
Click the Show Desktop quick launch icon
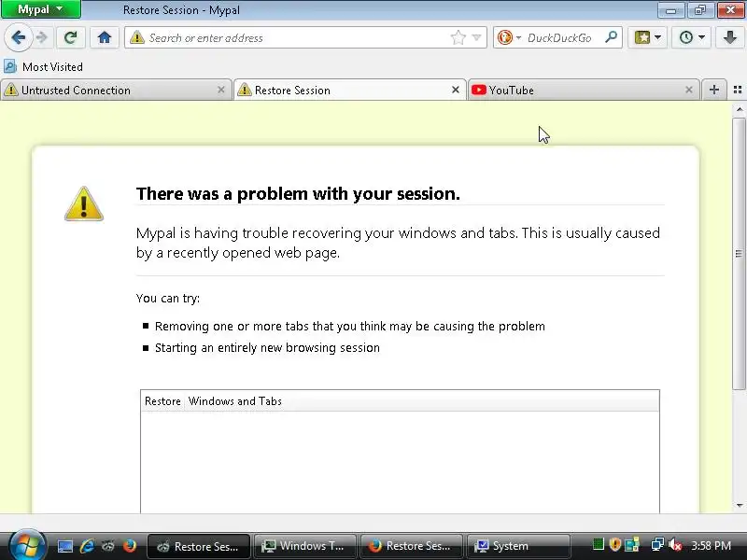(65, 546)
